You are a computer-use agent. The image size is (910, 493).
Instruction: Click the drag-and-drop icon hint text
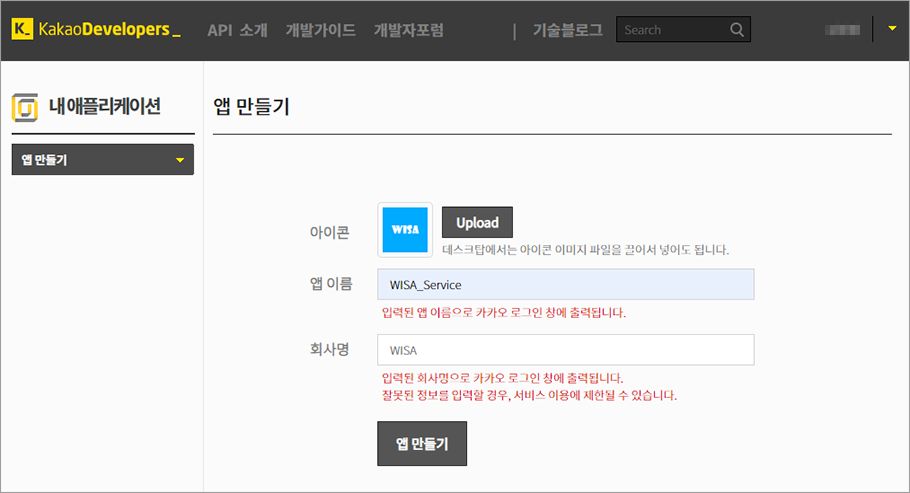point(586,250)
